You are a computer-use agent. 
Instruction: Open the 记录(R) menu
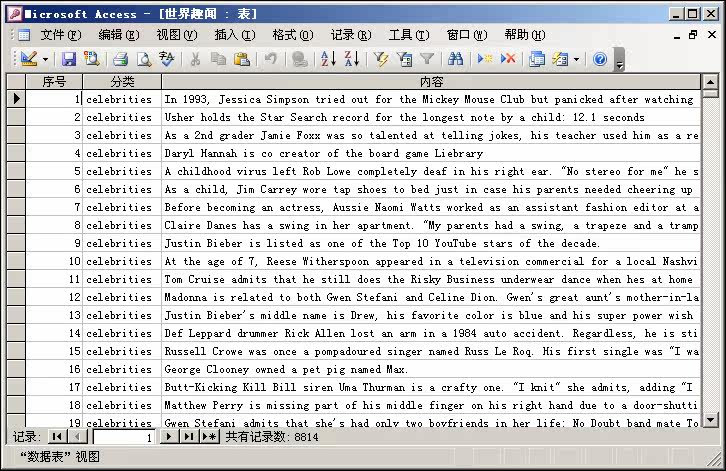351,35
